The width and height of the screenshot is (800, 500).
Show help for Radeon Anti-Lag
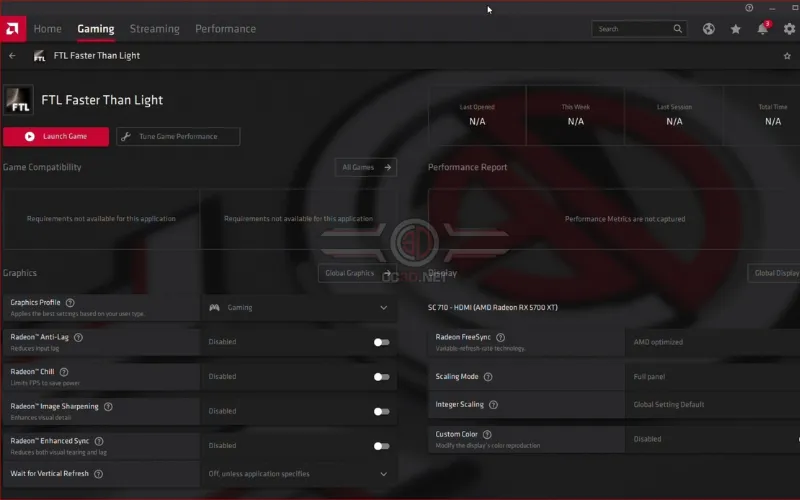[78, 337]
